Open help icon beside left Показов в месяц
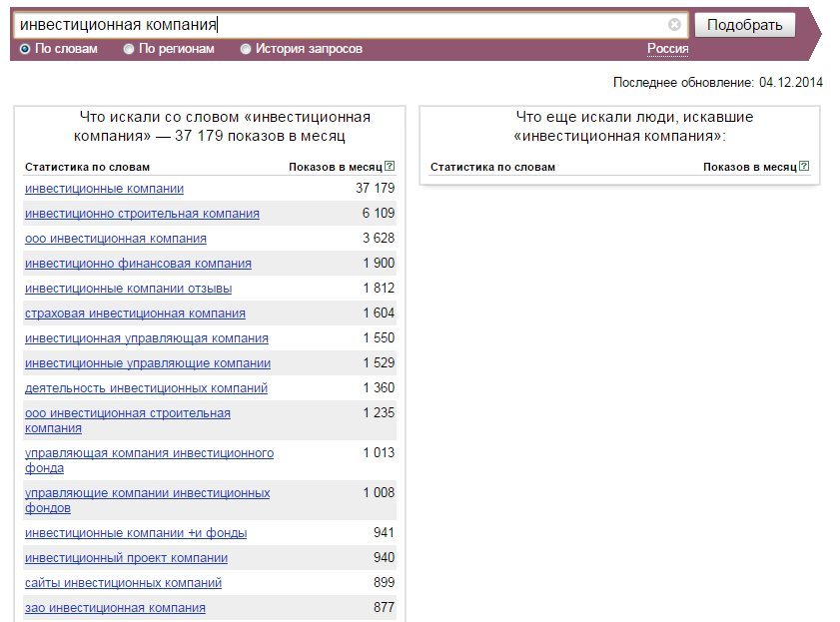 [390, 166]
